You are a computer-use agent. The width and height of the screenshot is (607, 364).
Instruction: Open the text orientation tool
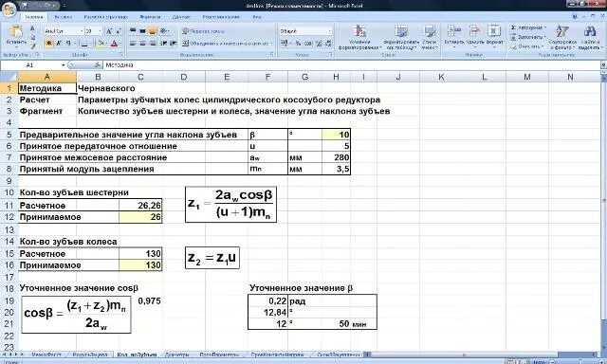[164, 31]
